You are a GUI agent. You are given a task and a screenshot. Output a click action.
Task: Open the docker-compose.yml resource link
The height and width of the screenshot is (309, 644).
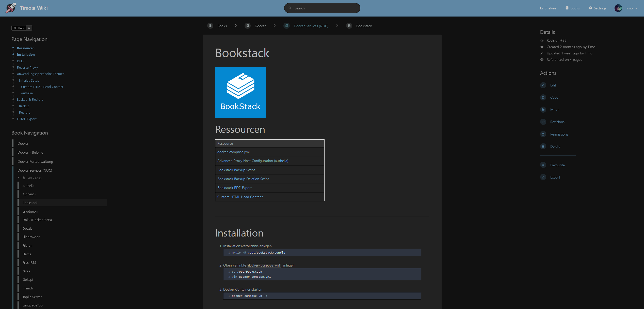233,152
